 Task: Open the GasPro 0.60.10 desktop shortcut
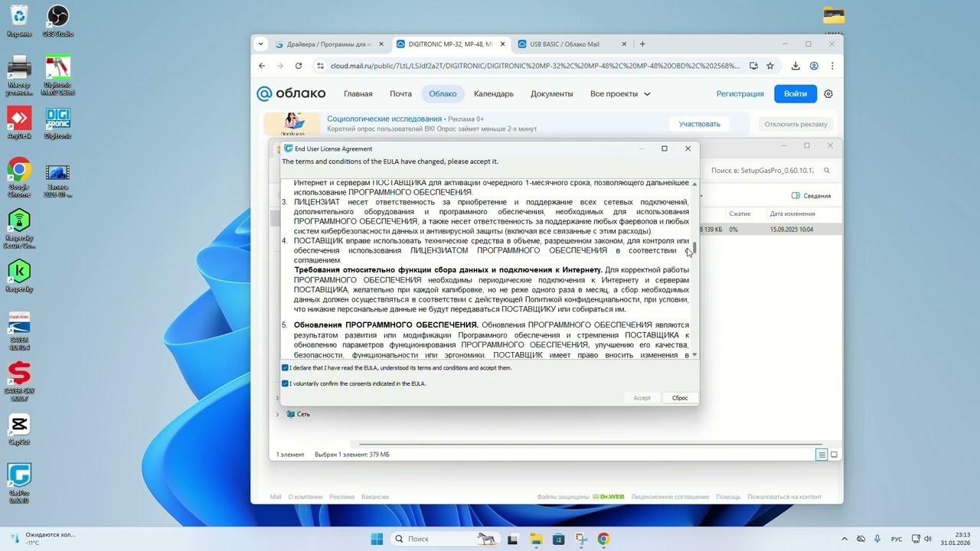[19, 483]
